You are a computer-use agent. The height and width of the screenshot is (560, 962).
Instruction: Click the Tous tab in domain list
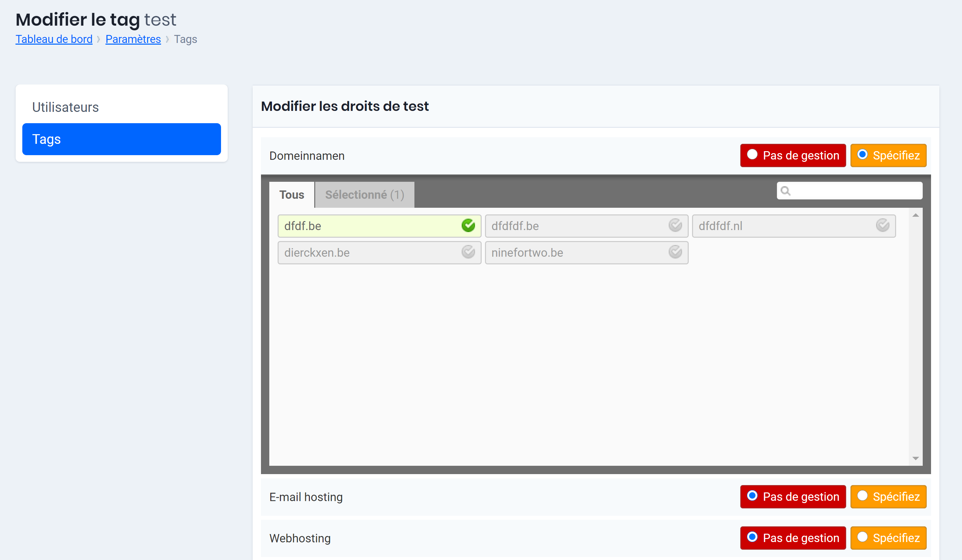[x=292, y=195]
